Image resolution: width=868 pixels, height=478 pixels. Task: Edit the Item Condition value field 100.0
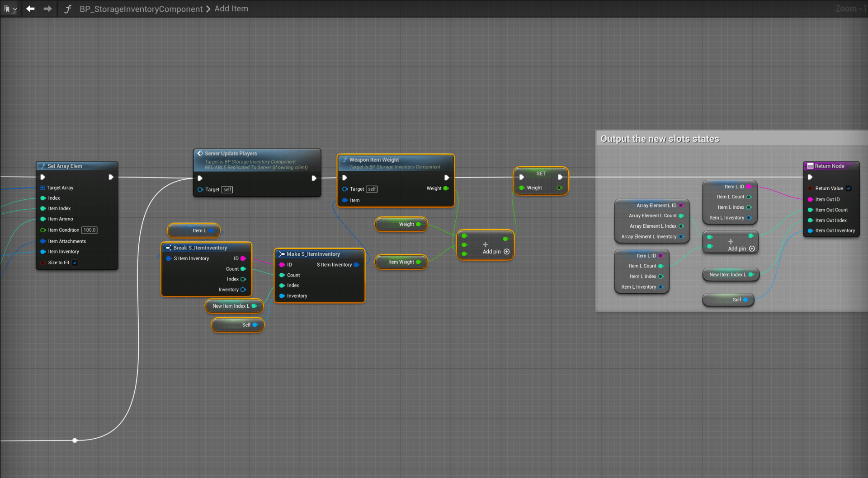90,230
